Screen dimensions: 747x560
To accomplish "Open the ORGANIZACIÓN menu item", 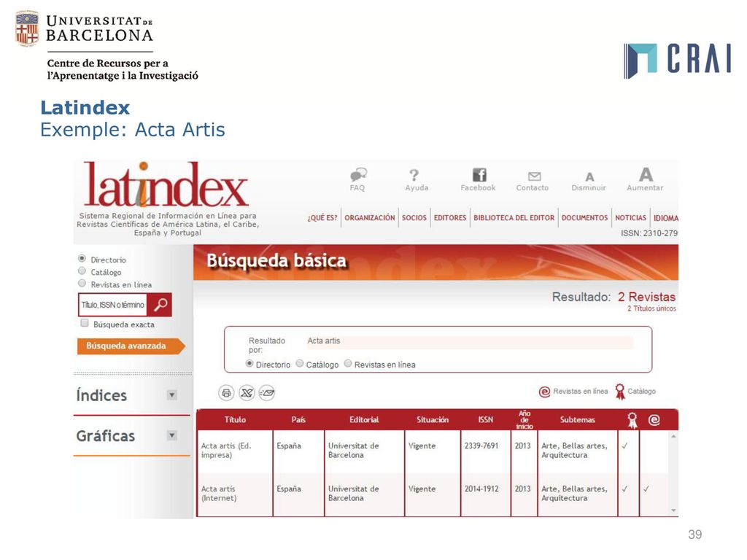I will 370,217.
